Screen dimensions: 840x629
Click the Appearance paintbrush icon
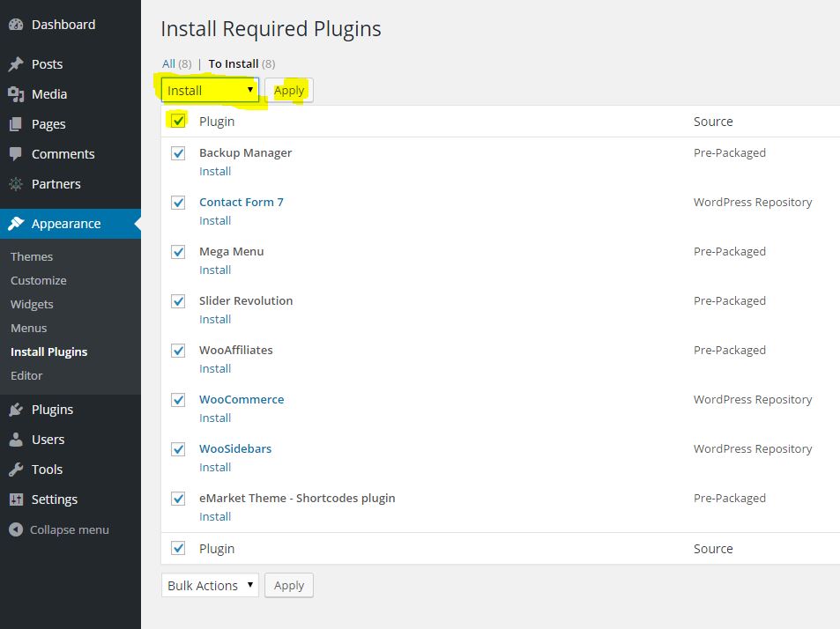(16, 224)
